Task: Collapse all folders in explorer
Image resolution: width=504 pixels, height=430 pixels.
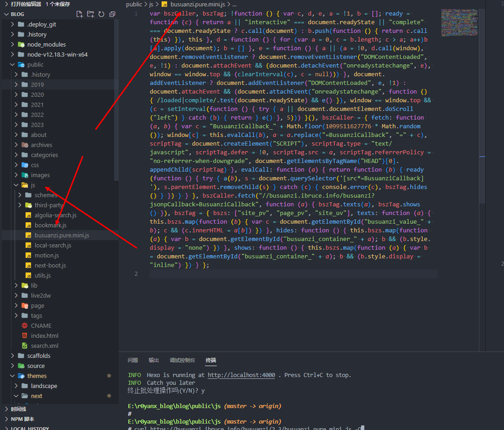Action: click(x=112, y=14)
